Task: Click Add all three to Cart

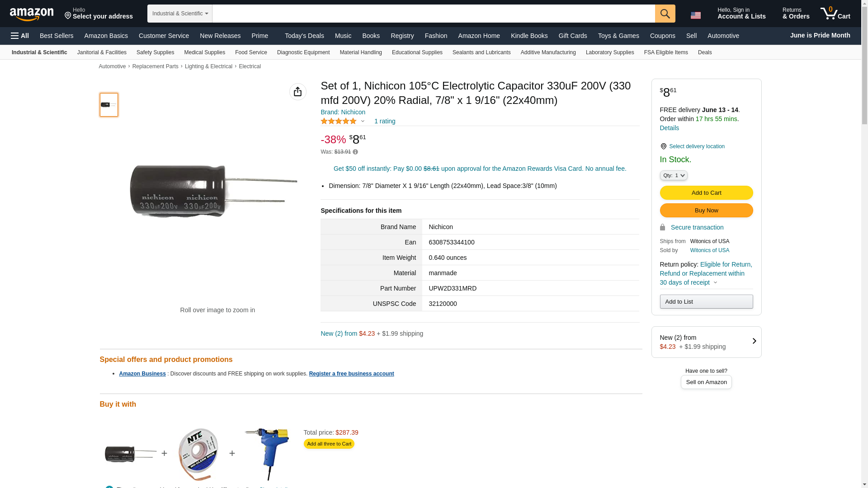Action: coord(329,444)
